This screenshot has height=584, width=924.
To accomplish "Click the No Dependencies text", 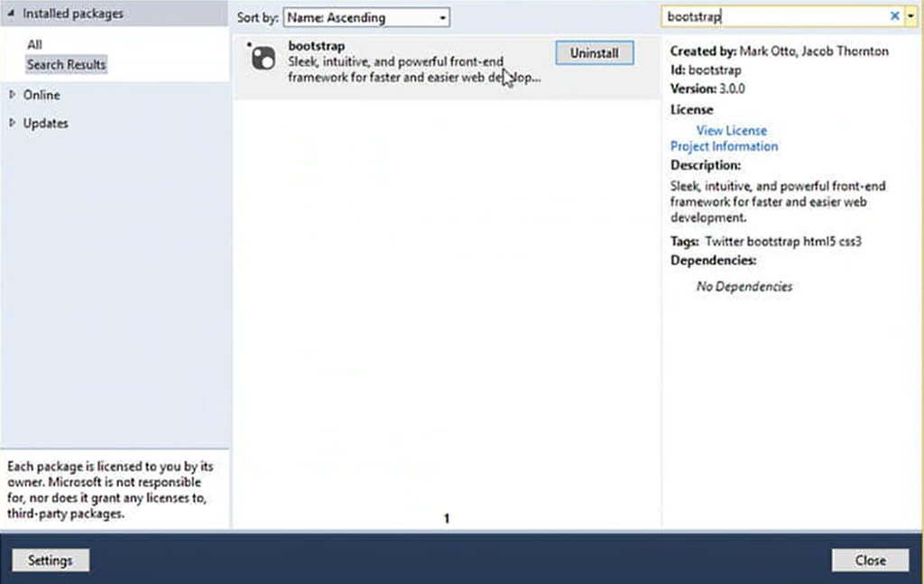I will click(x=744, y=286).
